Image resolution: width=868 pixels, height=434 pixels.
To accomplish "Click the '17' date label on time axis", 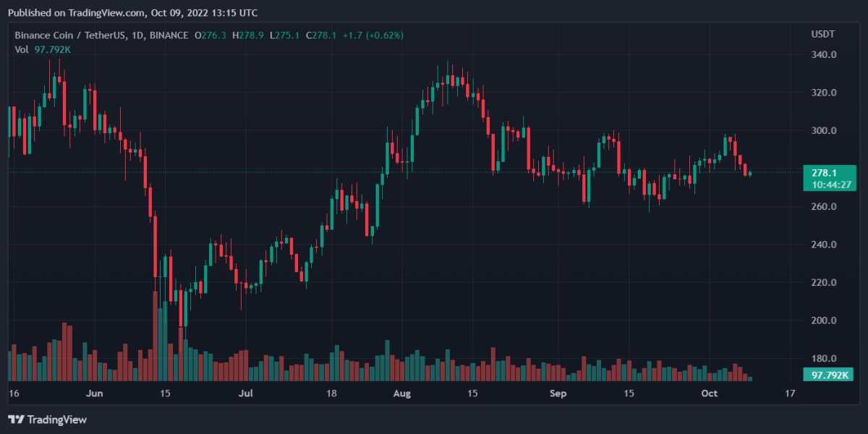I will (790, 393).
